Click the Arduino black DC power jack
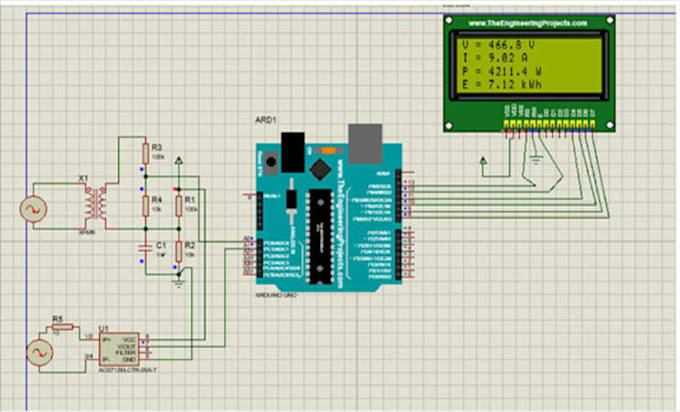The height and width of the screenshot is (412, 680). (293, 152)
